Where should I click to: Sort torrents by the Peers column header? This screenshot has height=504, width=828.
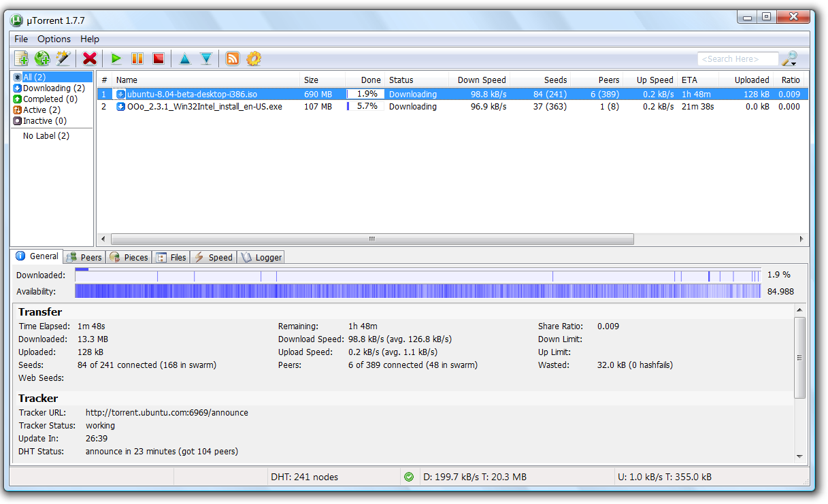597,80
